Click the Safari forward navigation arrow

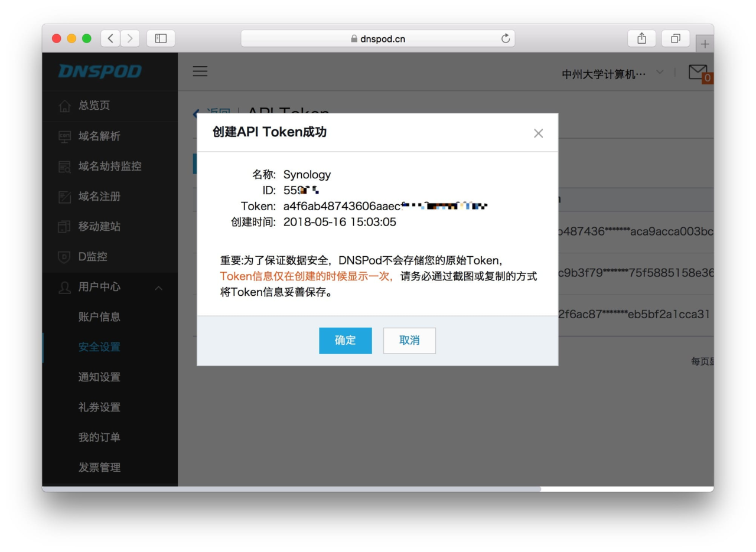[130, 38]
